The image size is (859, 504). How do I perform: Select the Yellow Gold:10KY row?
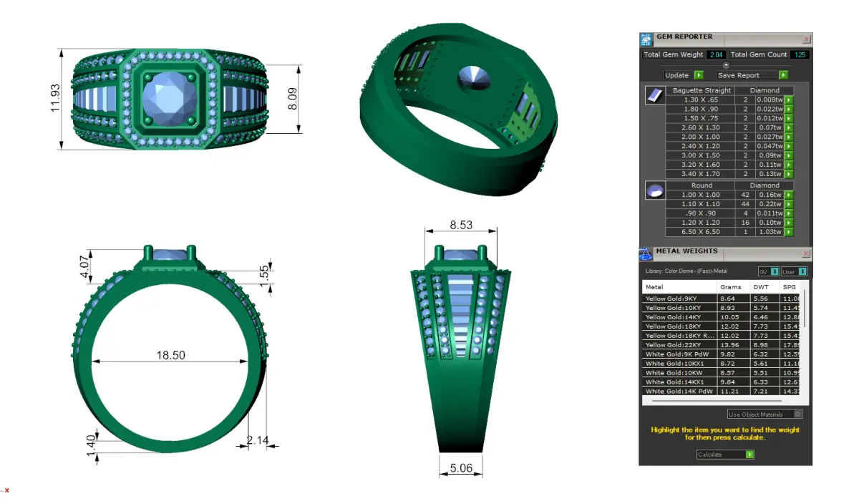[x=722, y=308]
